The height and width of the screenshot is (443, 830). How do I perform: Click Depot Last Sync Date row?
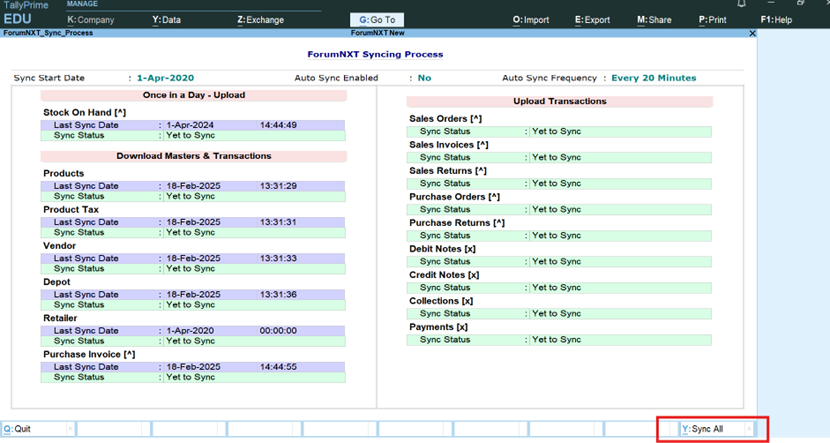pos(193,295)
